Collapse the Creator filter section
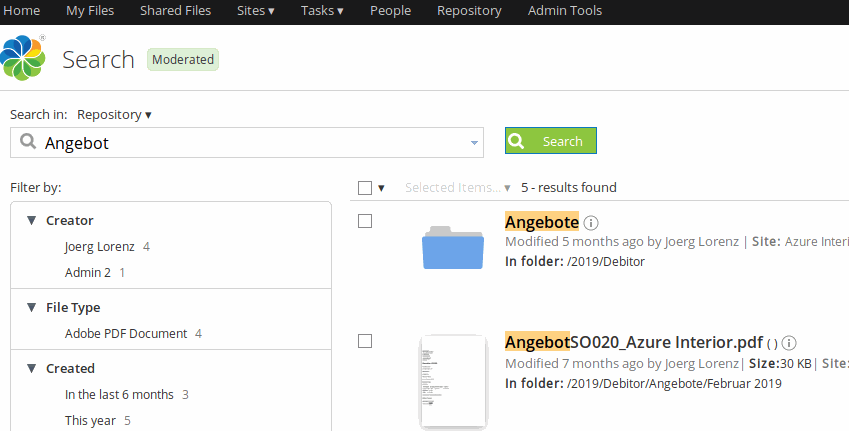 (x=31, y=220)
